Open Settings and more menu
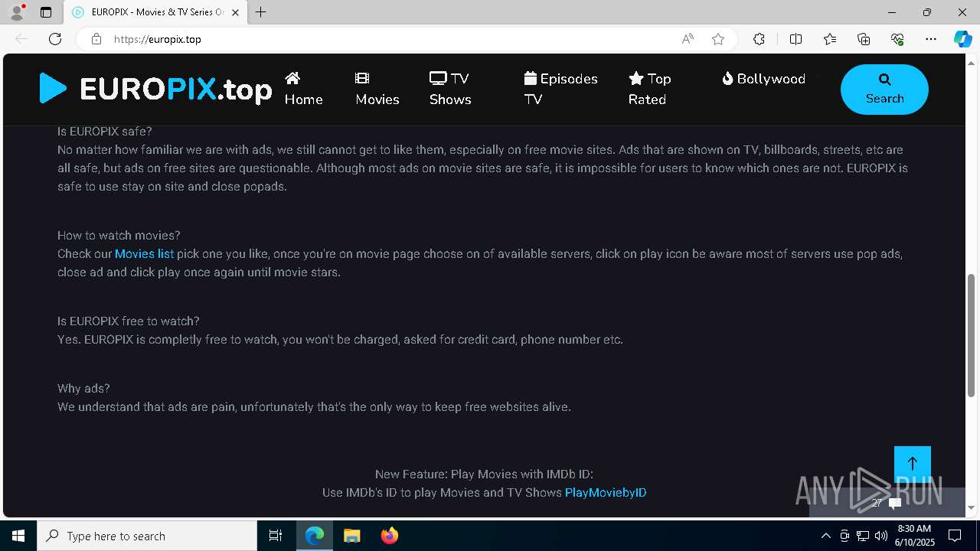 coord(931,39)
